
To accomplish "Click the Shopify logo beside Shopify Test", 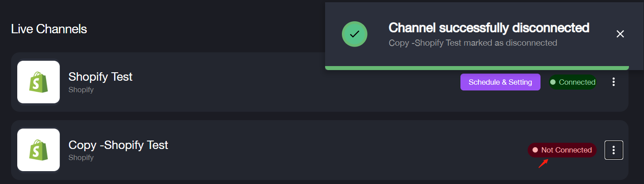I will [38, 82].
